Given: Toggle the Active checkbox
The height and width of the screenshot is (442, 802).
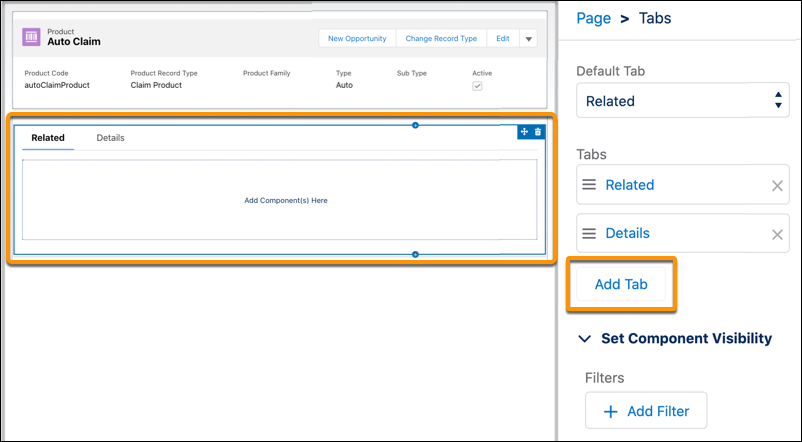Looking at the screenshot, I should (x=477, y=86).
